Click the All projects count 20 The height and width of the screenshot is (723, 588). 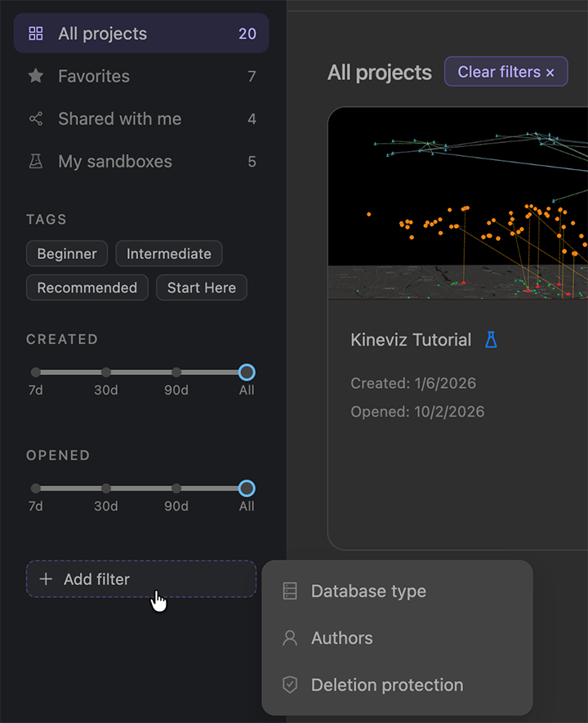tap(247, 33)
